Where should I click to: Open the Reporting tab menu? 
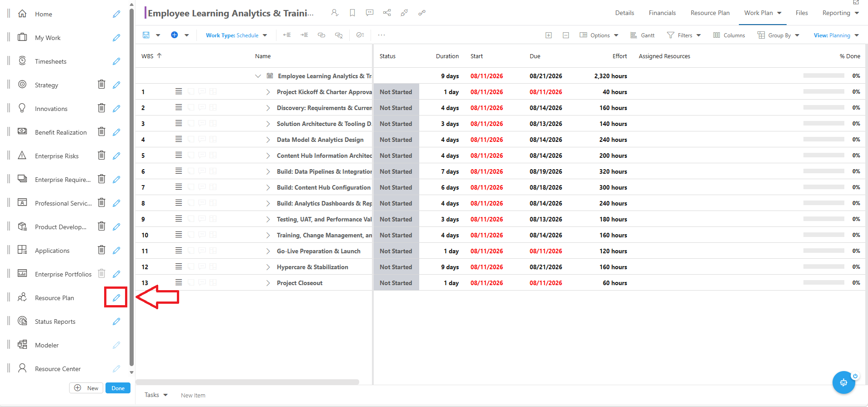click(x=840, y=13)
